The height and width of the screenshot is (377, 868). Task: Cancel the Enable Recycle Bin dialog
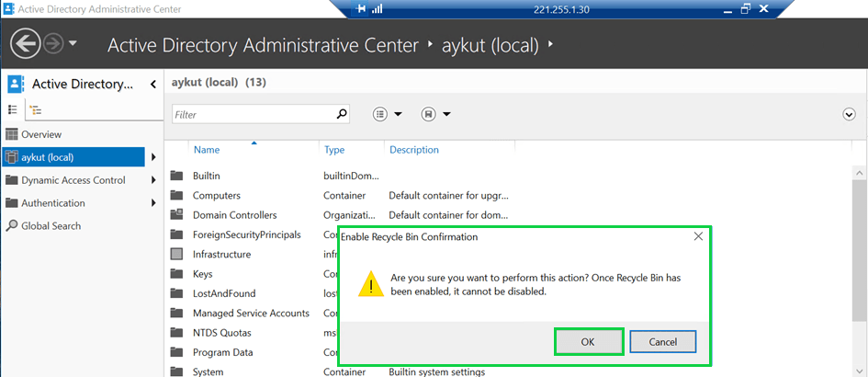662,342
